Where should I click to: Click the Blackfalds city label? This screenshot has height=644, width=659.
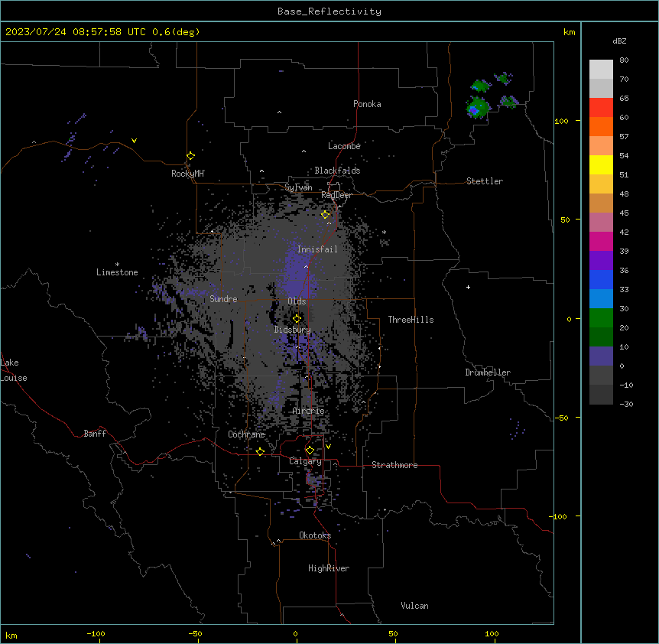click(x=337, y=171)
